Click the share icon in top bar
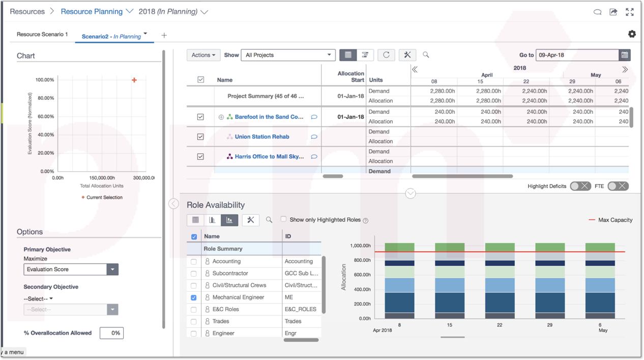The height and width of the screenshot is (360, 644). (x=613, y=12)
